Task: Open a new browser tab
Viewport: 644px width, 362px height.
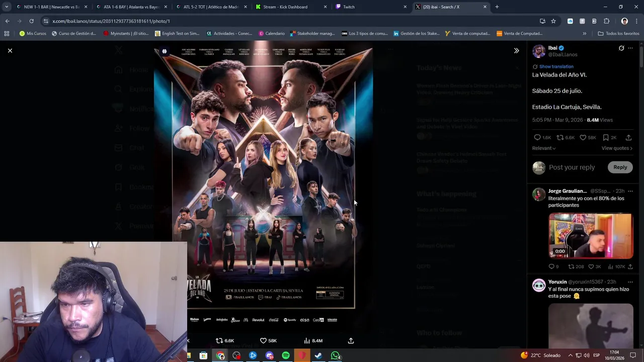Action: [497, 7]
